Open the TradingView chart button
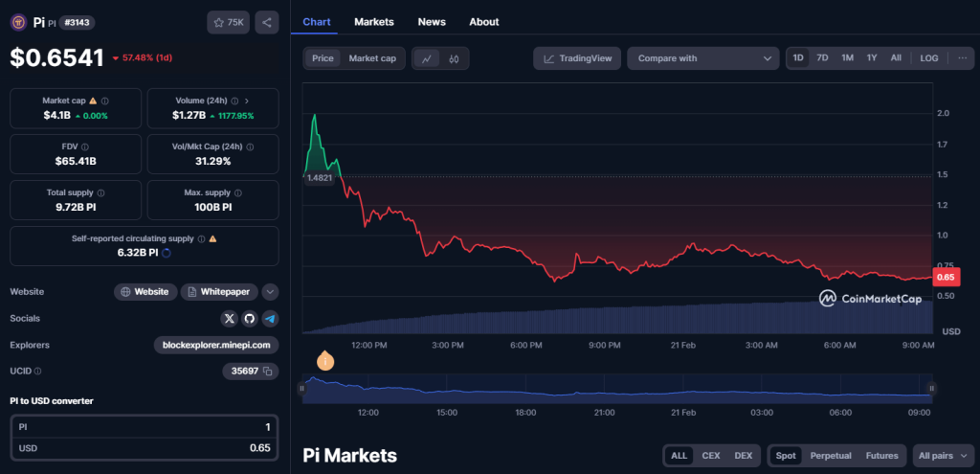Viewport: 980px width, 474px height. (x=577, y=58)
